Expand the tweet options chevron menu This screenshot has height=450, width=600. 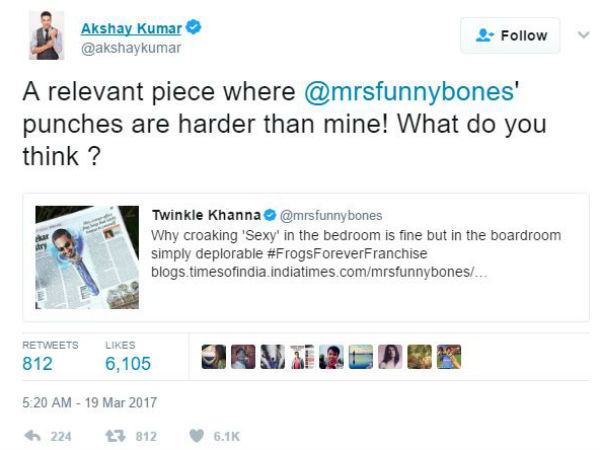583,35
